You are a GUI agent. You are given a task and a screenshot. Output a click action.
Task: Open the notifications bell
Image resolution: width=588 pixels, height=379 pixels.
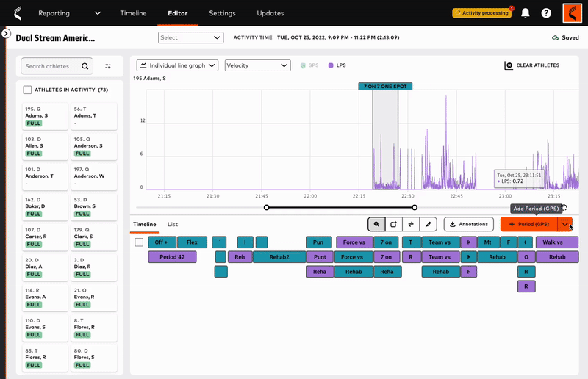tap(526, 13)
